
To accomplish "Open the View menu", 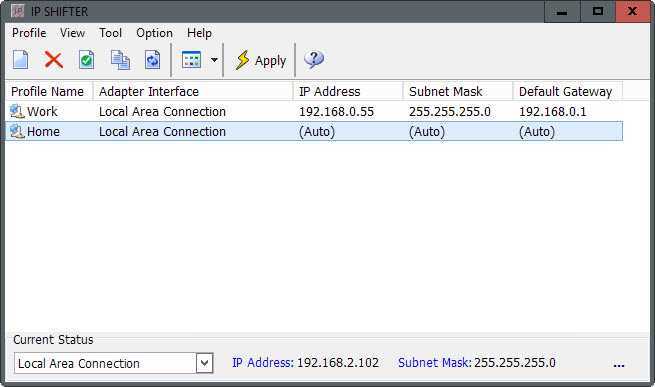I will click(72, 33).
